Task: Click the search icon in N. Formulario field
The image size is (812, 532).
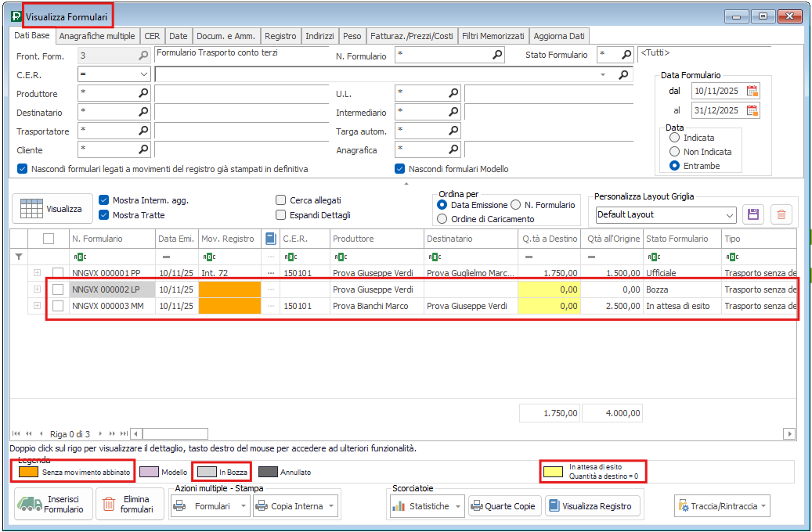Action: 497,56
